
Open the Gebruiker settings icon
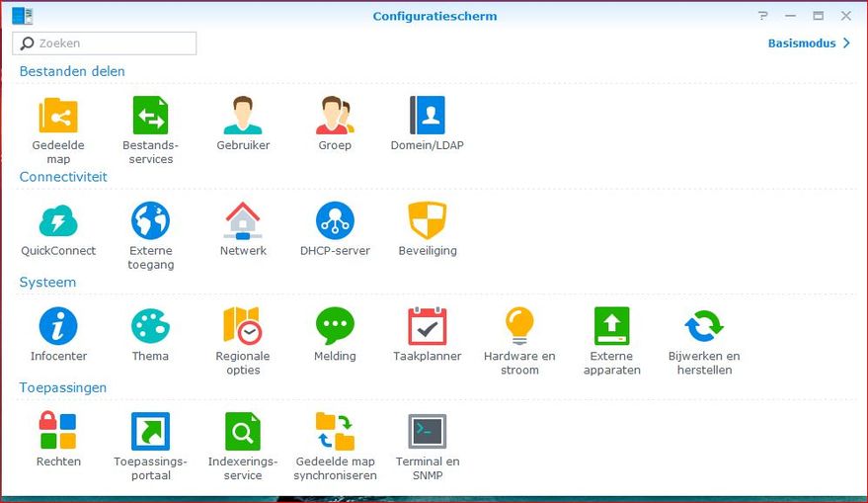(243, 116)
